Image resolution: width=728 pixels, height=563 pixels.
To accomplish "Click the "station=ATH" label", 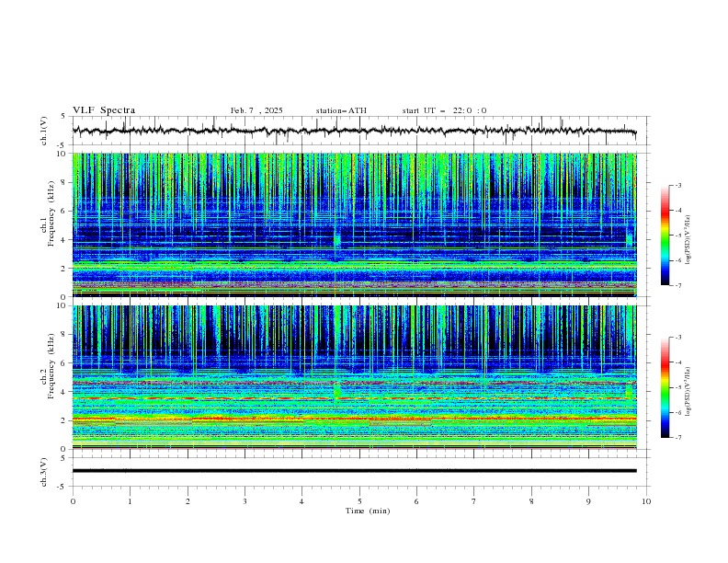I will (x=341, y=110).
